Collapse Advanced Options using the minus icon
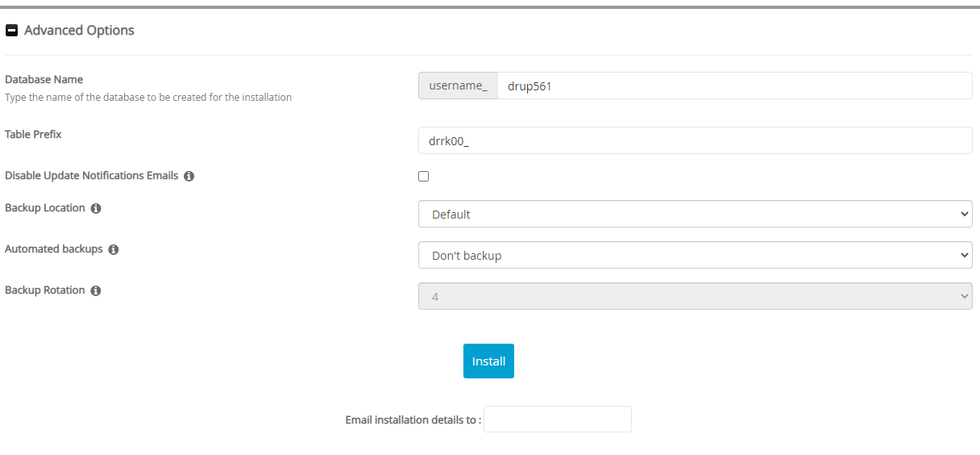 pos(11,31)
